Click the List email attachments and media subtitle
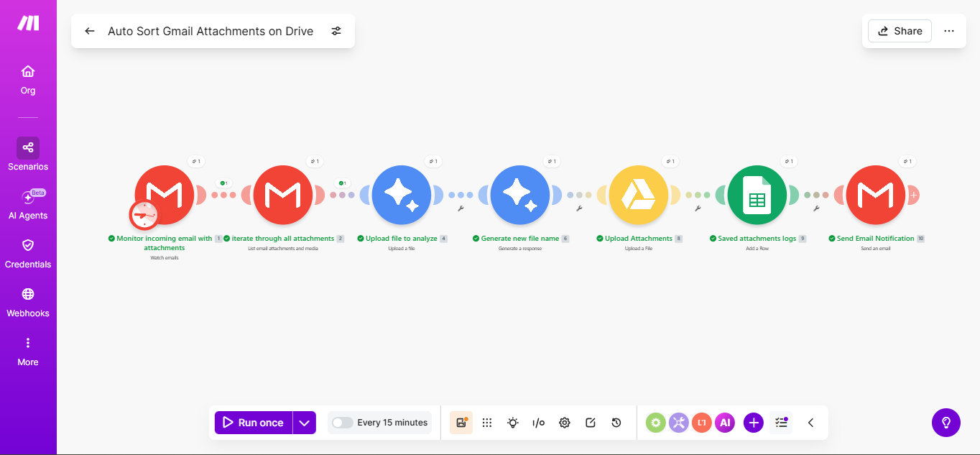This screenshot has width=980, height=455. (x=283, y=249)
